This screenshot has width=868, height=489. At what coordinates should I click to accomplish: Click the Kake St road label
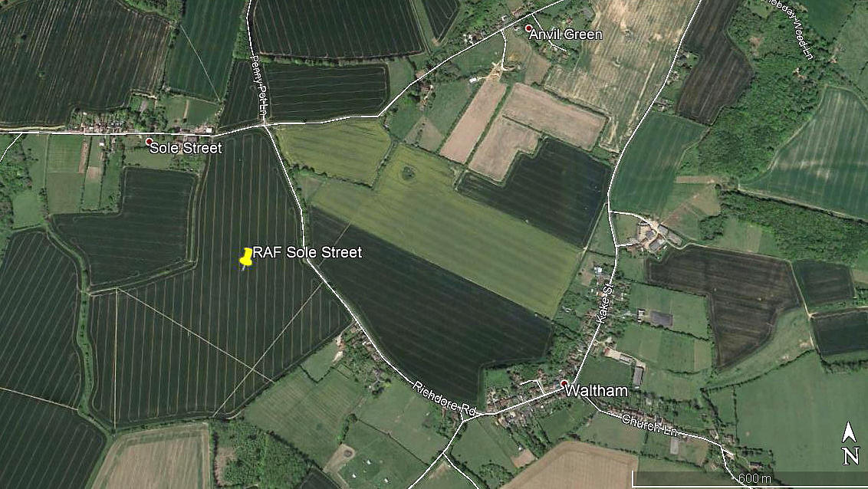point(604,305)
